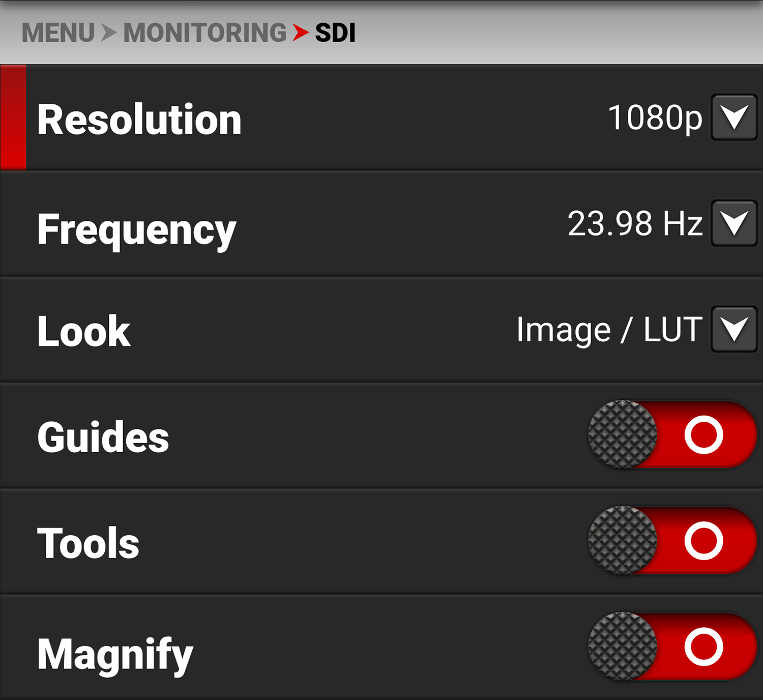Click the textured knob of Tools switch
The width and height of the screenshot is (763, 700).
[x=623, y=541]
